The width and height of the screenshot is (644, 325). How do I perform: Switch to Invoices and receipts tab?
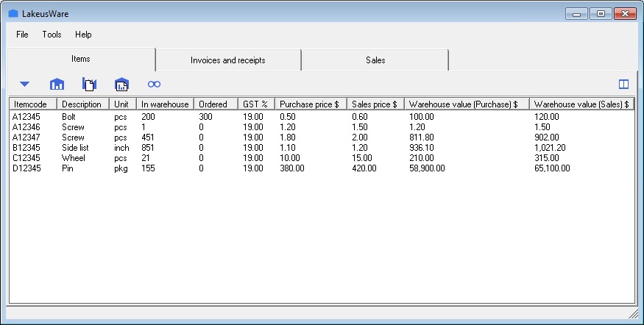click(227, 60)
